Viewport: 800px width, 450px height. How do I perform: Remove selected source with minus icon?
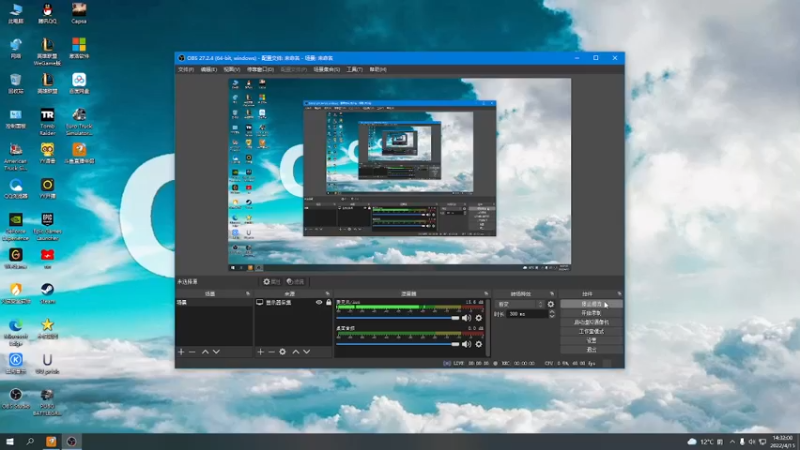[271, 352]
